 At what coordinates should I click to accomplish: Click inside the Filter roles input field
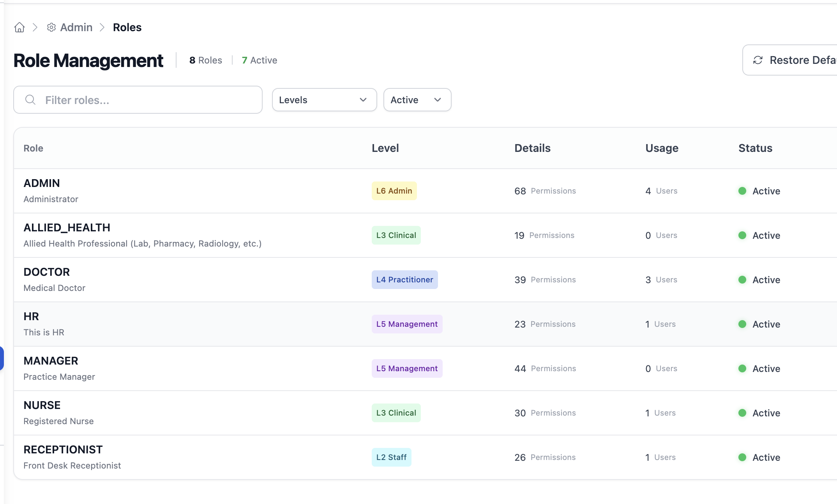pyautogui.click(x=136, y=100)
